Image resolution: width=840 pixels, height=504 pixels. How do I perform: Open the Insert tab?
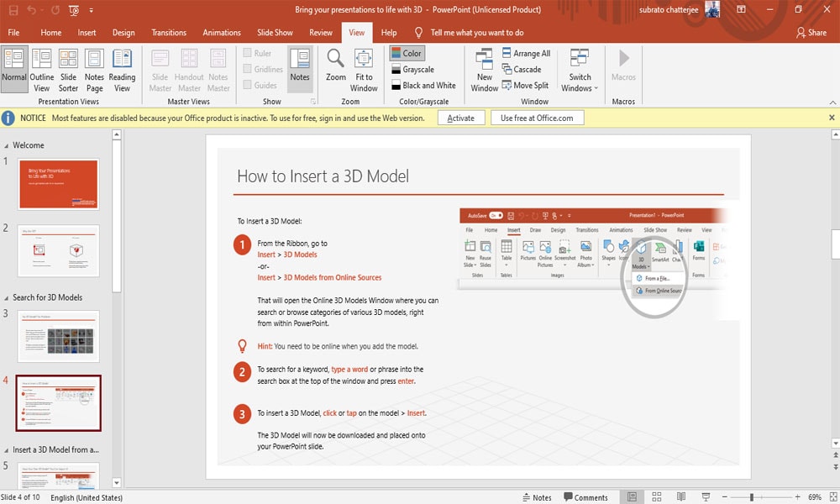87,33
